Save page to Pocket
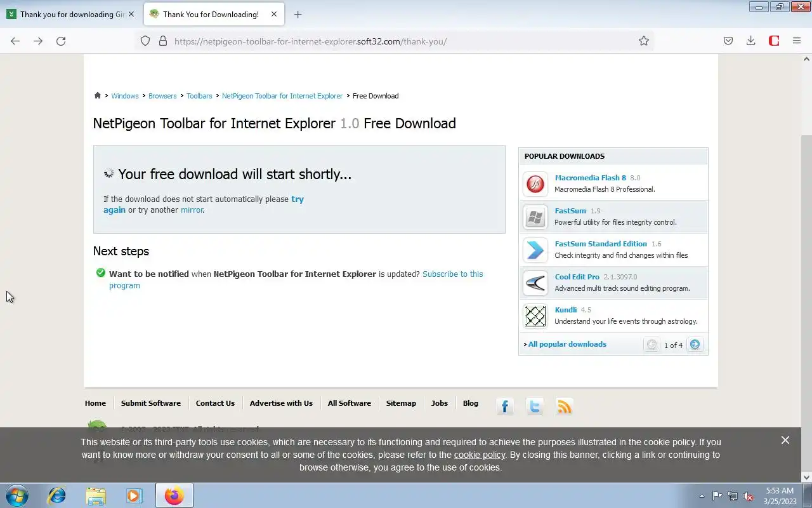The image size is (812, 508). pos(728,41)
